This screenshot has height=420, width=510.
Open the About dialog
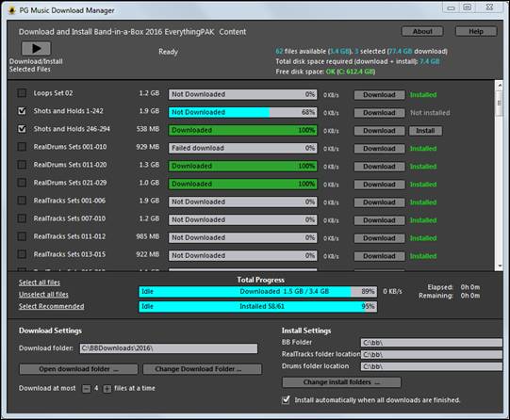tap(422, 31)
